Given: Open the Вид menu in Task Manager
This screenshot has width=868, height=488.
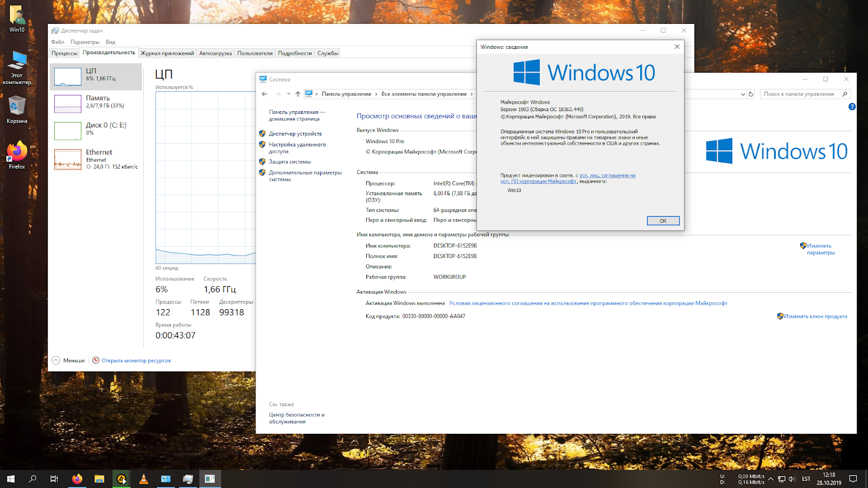Looking at the screenshot, I should 111,41.
